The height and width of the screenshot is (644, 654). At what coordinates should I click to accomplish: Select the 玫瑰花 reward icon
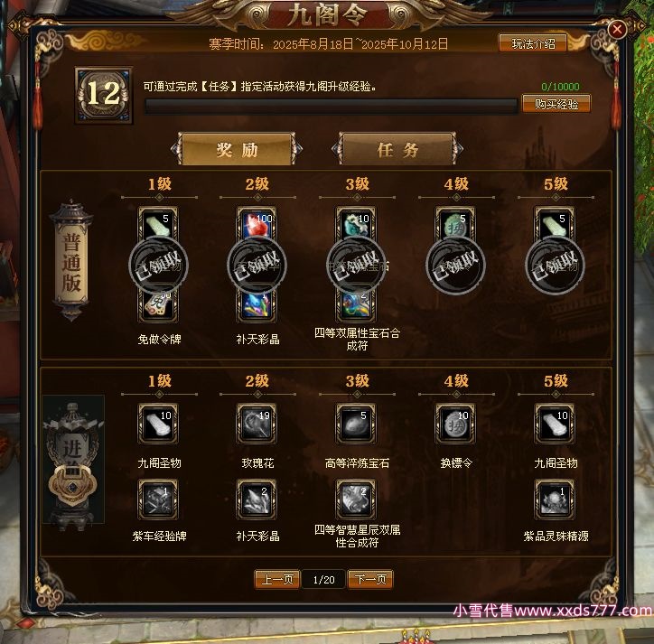click(x=257, y=424)
